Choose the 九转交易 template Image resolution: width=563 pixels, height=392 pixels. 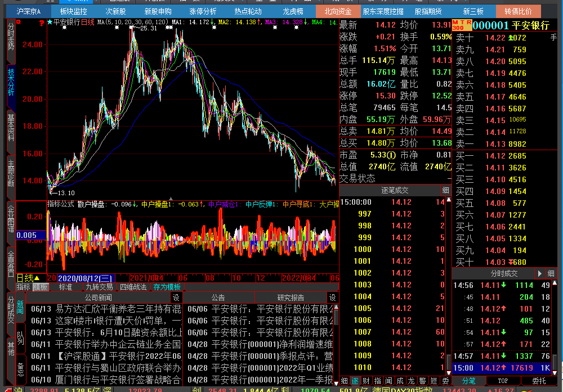click(99, 287)
